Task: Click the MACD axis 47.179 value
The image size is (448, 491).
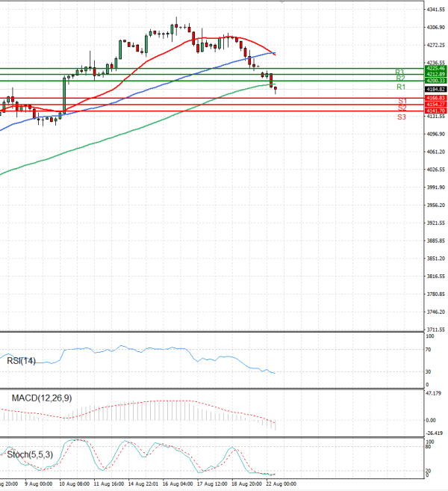Action: [434, 393]
